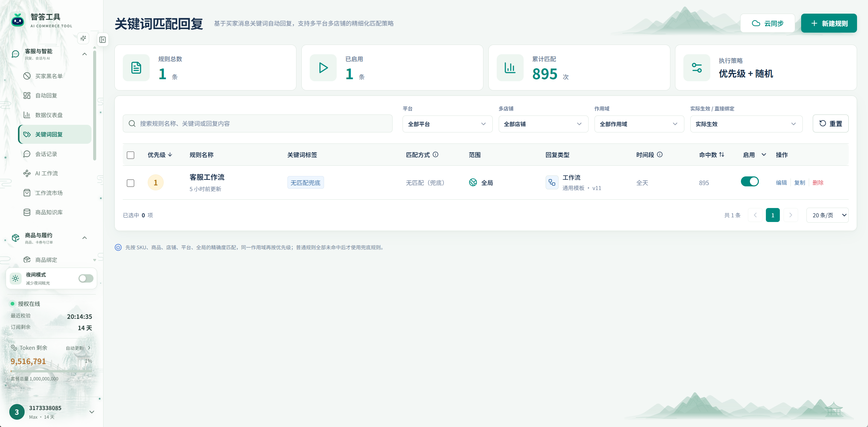Click the search magnifier icon

(x=132, y=124)
